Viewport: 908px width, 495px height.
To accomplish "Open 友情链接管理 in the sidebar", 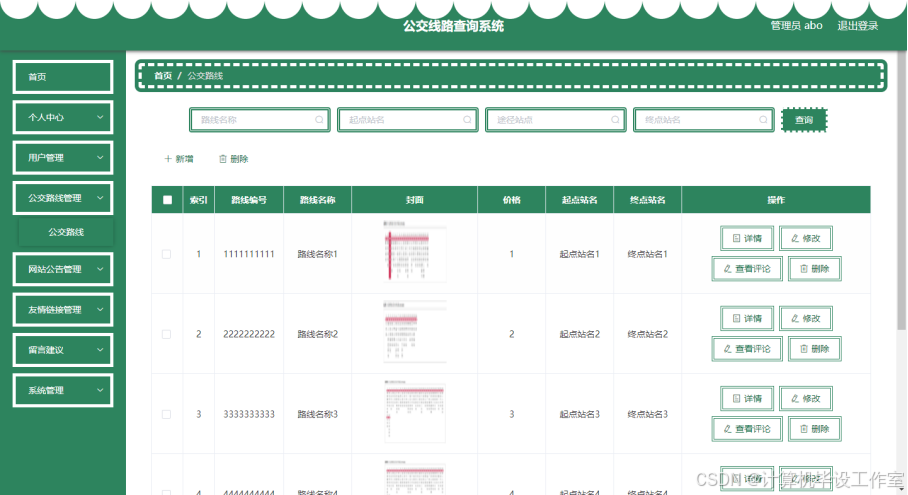I will coord(63,310).
